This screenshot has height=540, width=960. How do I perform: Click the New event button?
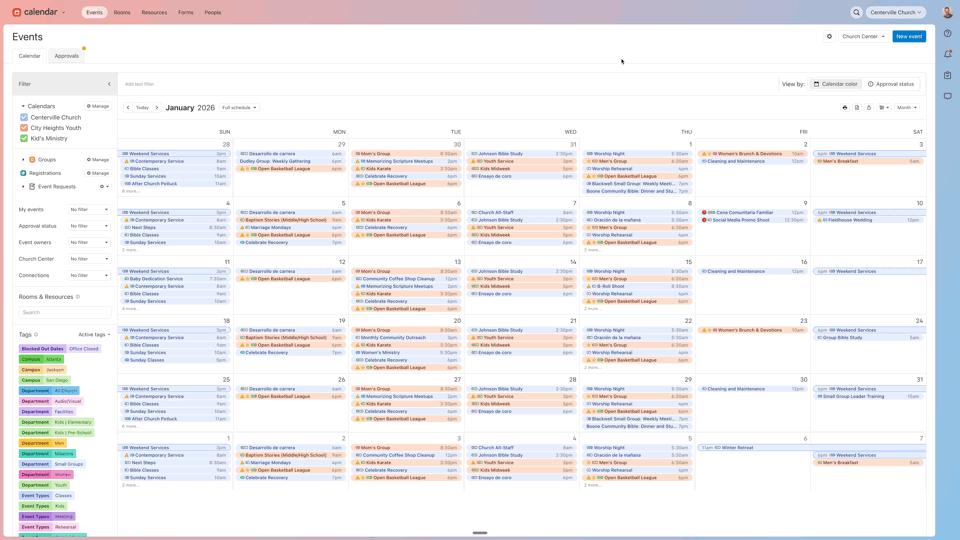click(x=909, y=36)
